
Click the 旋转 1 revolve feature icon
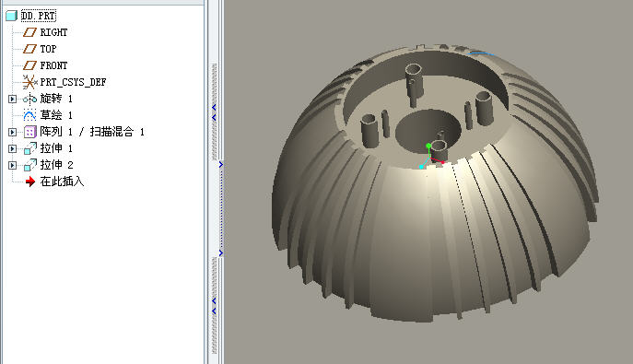29,99
